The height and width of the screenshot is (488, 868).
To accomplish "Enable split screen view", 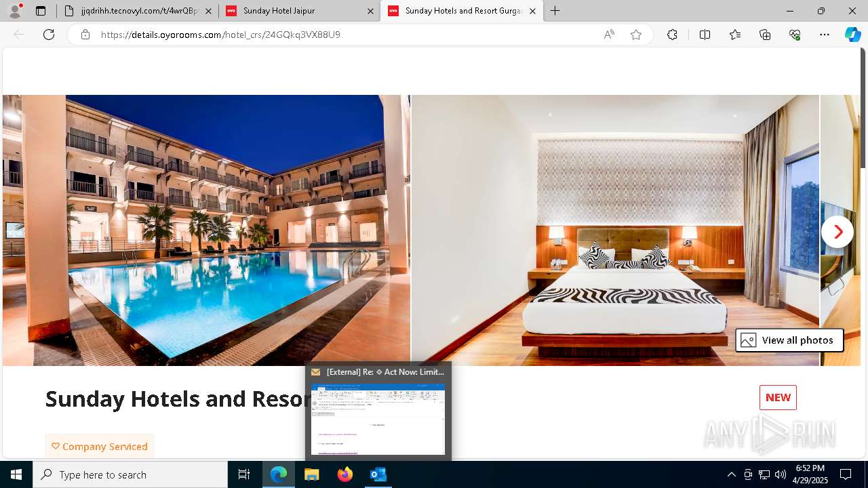I will pyautogui.click(x=705, y=35).
